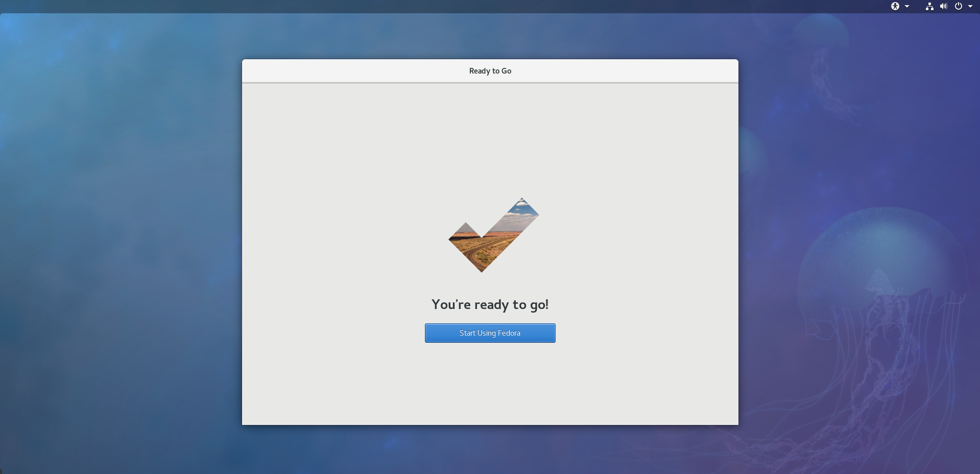Expand the accessibility menu dropdown arrow
The height and width of the screenshot is (474, 980).
click(907, 7)
